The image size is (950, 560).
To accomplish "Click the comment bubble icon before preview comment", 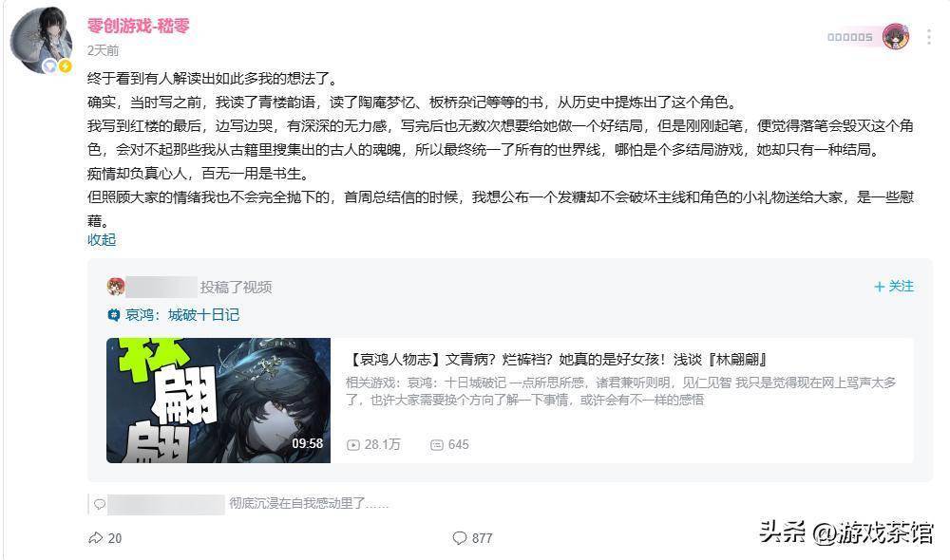I will pos(100,504).
